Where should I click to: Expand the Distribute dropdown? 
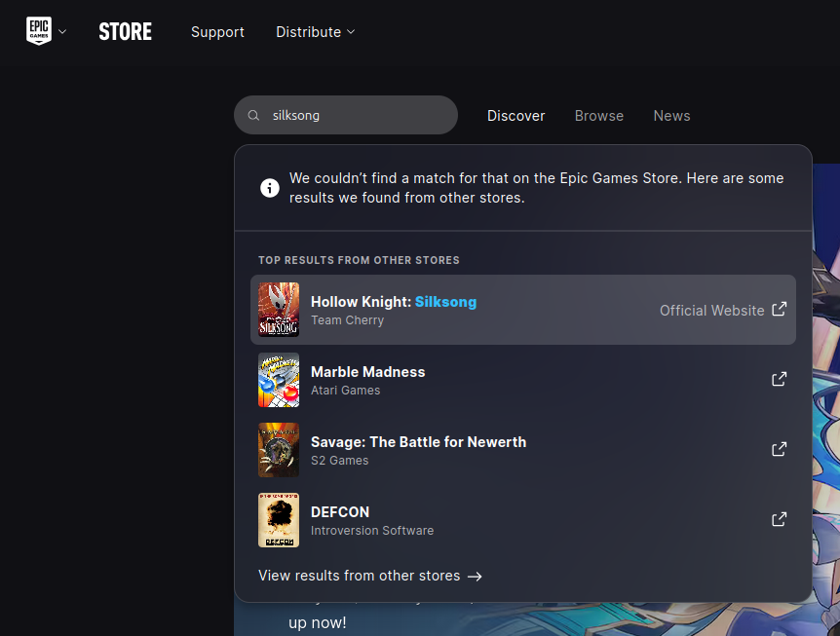(315, 32)
